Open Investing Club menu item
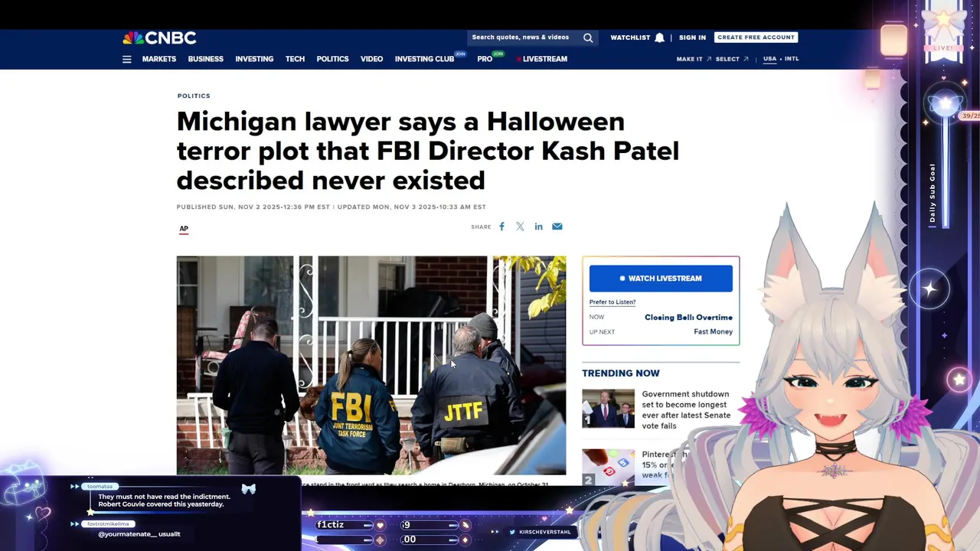Viewport: 980px width, 551px height. click(x=425, y=59)
